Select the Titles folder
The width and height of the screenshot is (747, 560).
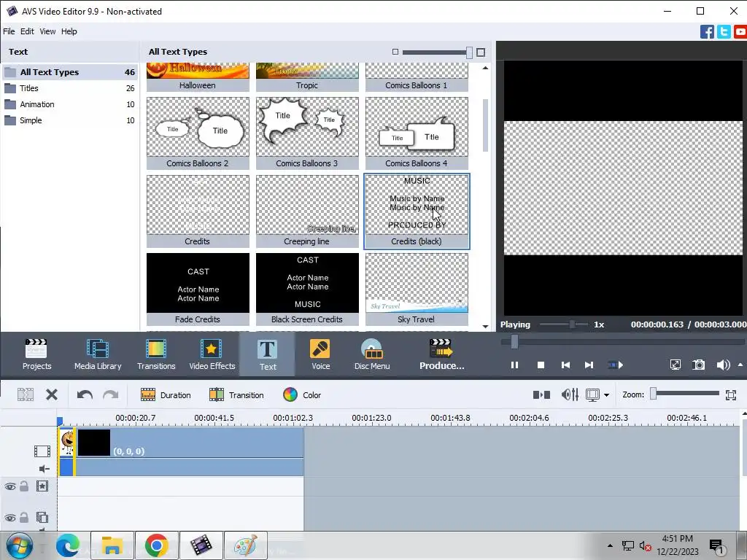(x=69, y=88)
